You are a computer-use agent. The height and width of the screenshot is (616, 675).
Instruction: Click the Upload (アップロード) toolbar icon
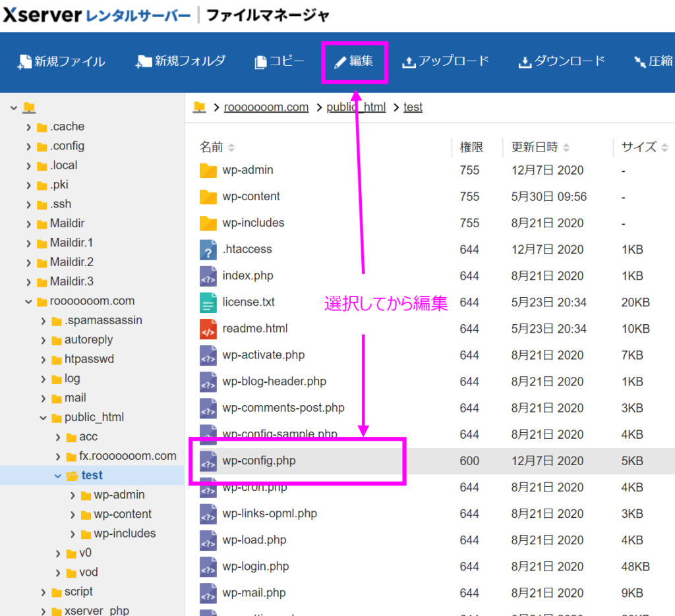click(x=409, y=62)
